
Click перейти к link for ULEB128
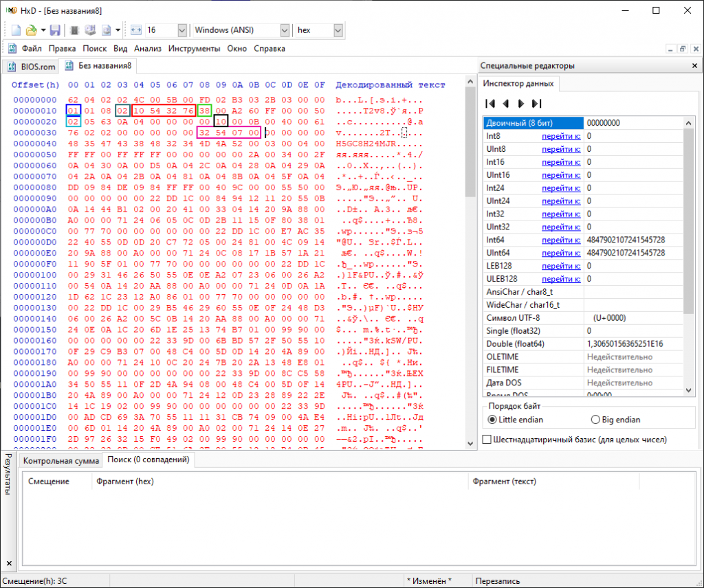[x=561, y=279]
